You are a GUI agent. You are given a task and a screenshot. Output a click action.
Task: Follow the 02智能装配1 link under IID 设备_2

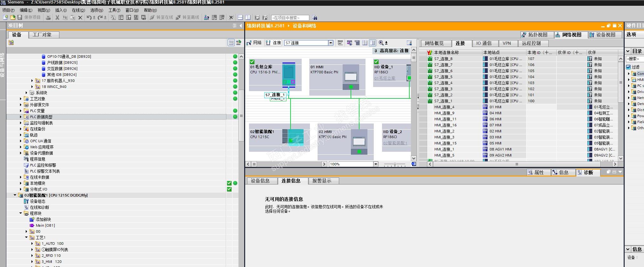[395, 143]
